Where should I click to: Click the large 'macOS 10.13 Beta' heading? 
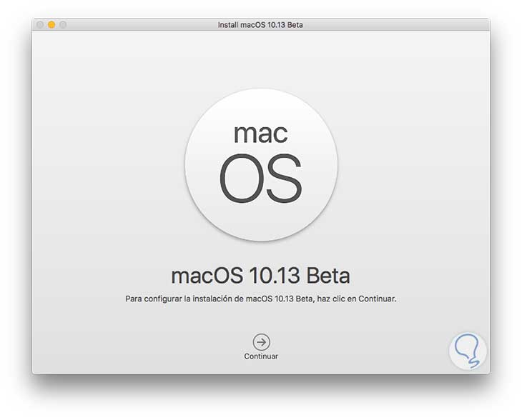click(x=261, y=275)
